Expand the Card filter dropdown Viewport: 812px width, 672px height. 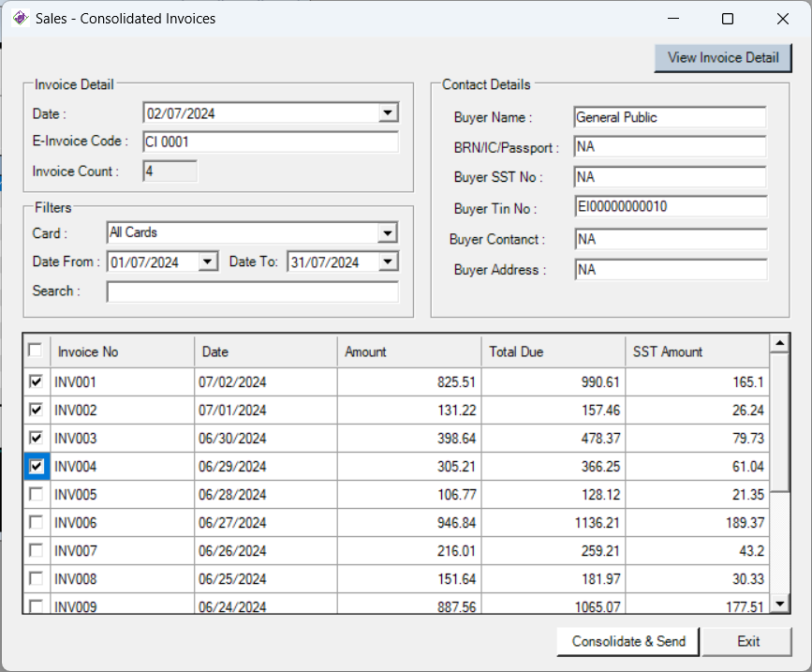pos(387,232)
